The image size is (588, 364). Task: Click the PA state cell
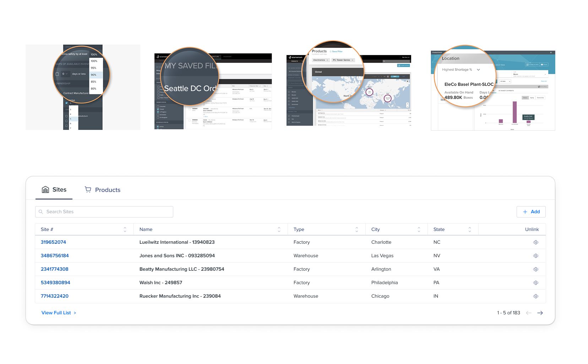(x=436, y=283)
